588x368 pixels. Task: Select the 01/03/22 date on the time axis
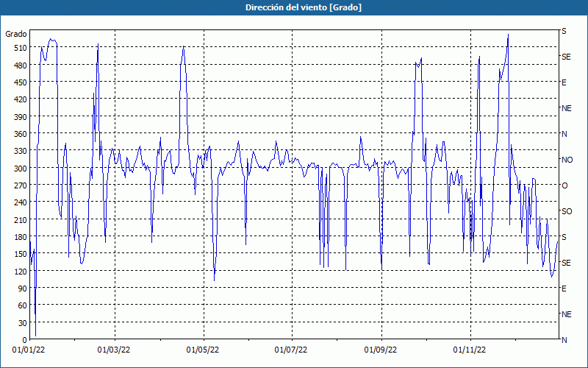[x=114, y=350]
